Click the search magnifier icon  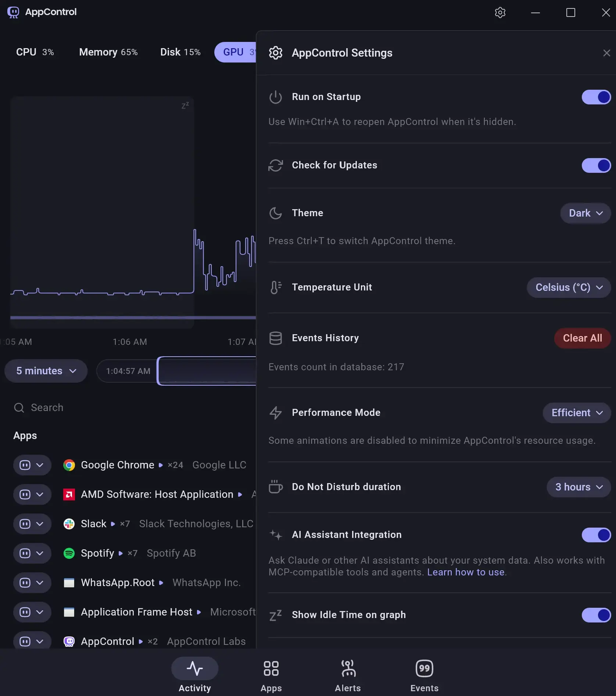pos(19,408)
